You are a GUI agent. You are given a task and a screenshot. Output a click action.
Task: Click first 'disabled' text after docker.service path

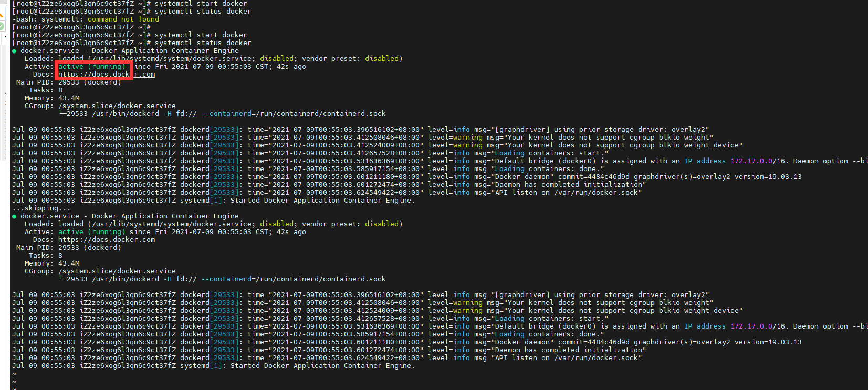tap(277, 59)
